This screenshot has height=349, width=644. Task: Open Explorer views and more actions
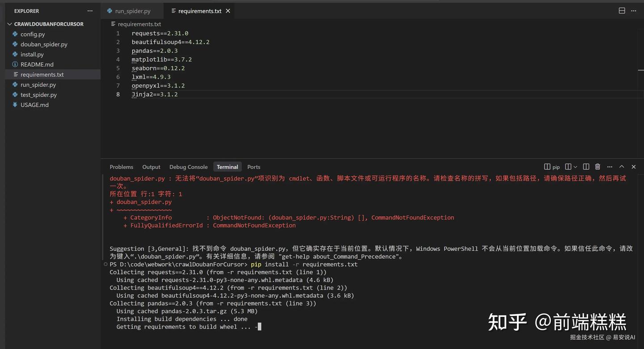pos(90,11)
